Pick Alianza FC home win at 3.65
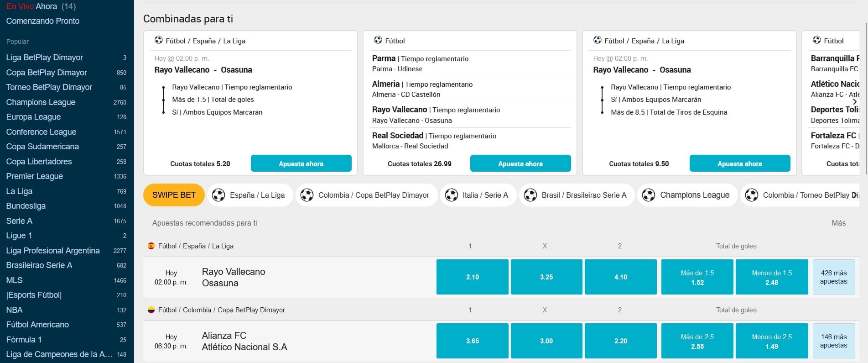The height and width of the screenshot is (363, 868). point(473,341)
